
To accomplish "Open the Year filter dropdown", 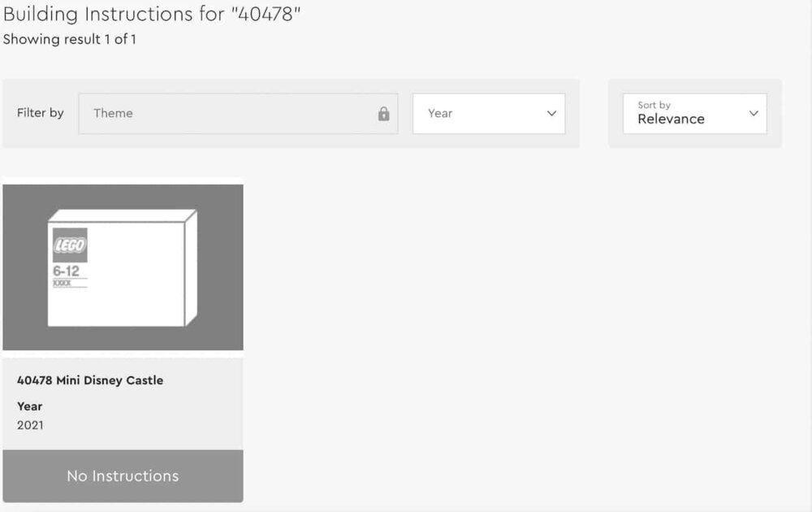I will [x=488, y=114].
